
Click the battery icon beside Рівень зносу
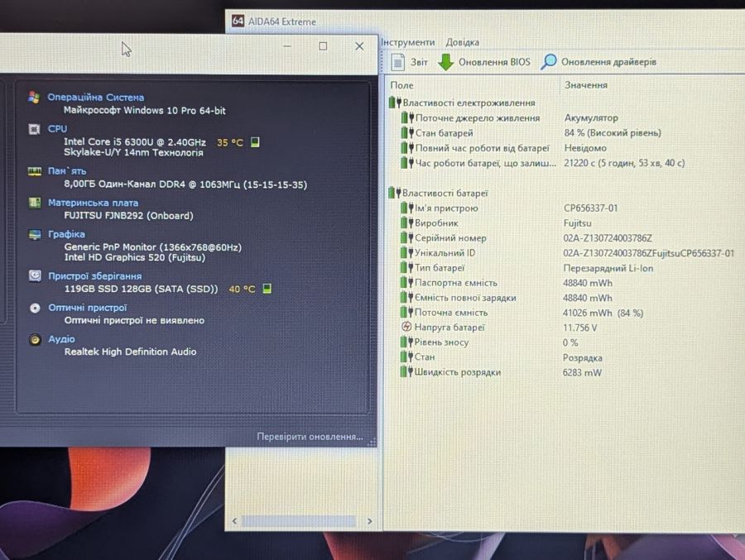point(406,342)
